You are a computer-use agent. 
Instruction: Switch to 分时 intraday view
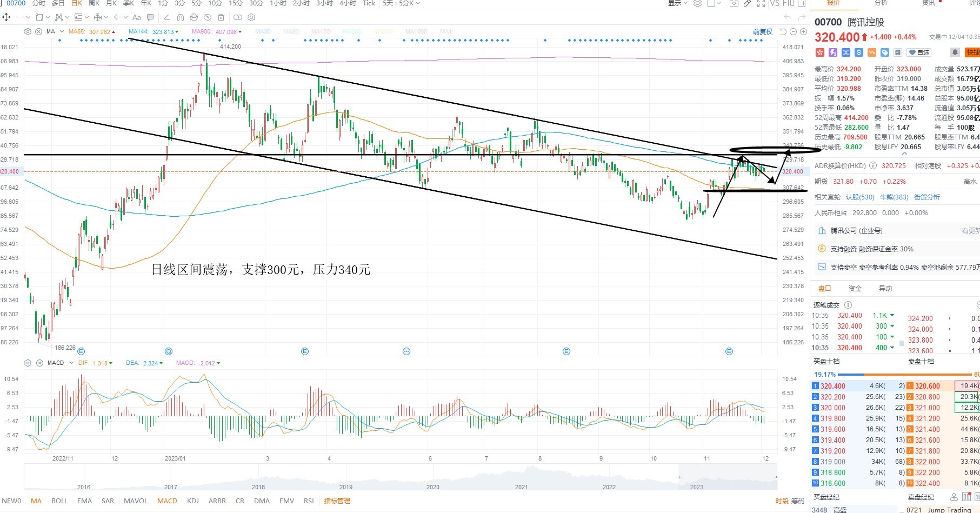click(x=39, y=3)
